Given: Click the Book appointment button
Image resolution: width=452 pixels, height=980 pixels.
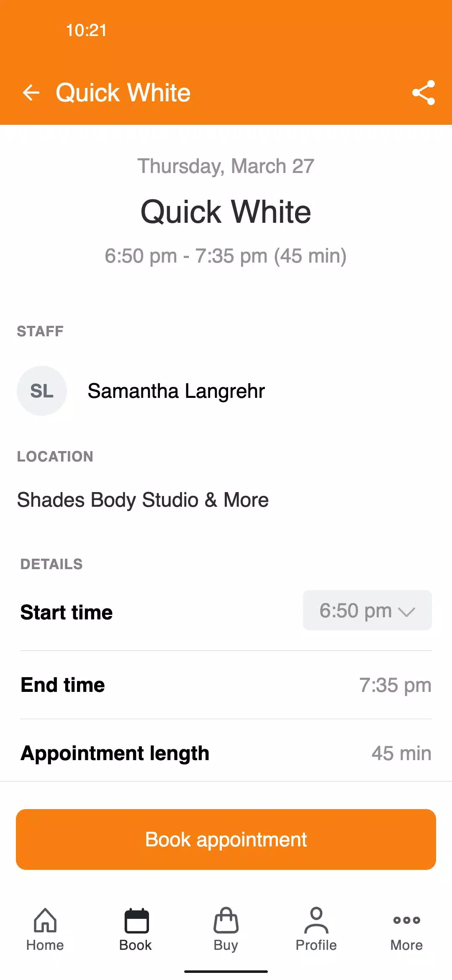Looking at the screenshot, I should tap(226, 839).
